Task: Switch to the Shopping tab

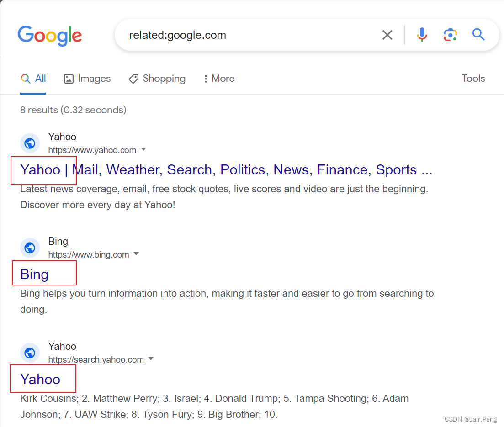Action: 157,79
